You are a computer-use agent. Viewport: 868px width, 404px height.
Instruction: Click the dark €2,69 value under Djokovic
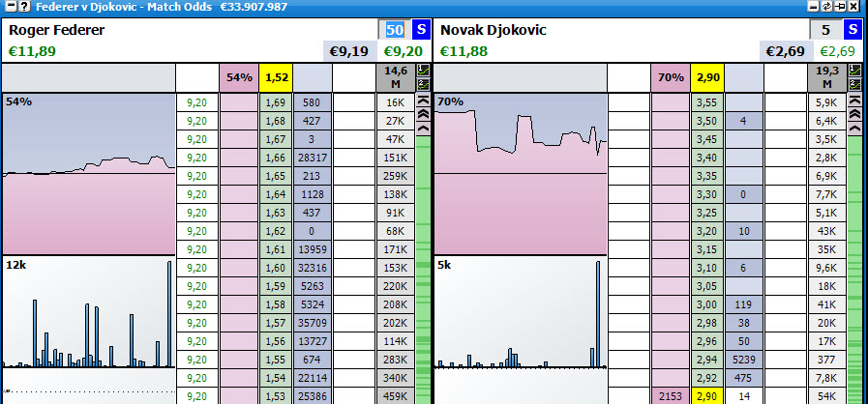[785, 52]
